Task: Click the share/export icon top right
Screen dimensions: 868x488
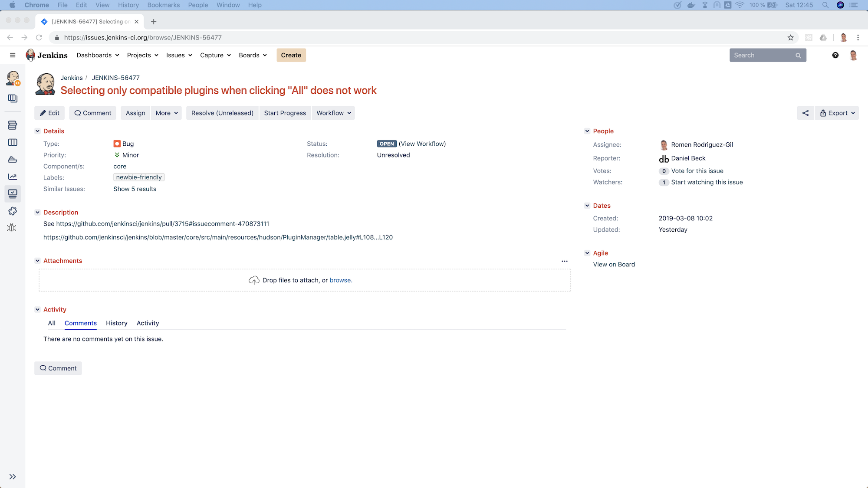Action: (x=806, y=113)
